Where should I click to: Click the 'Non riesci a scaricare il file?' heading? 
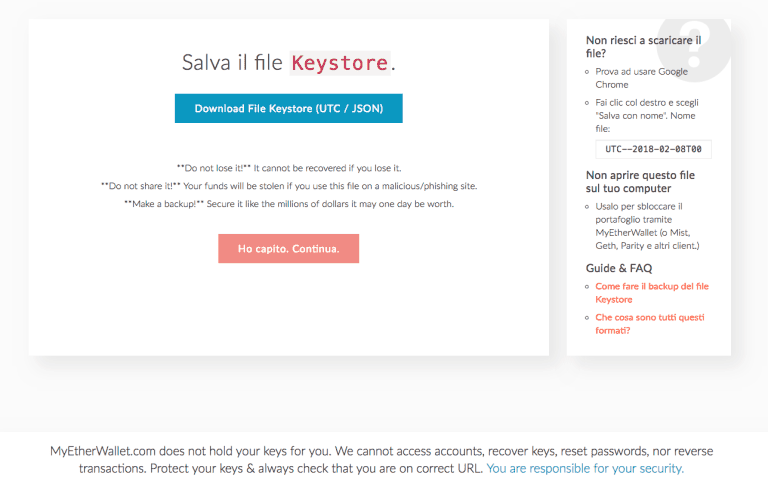coord(643,47)
